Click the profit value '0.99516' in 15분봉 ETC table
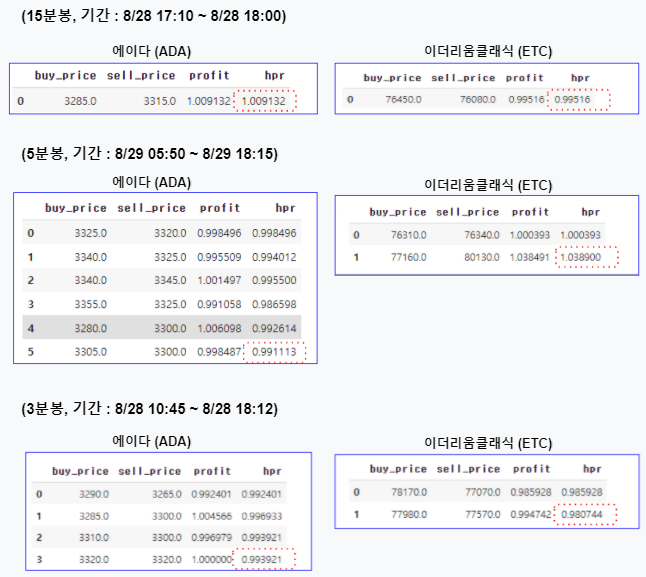This screenshot has width=646, height=577. (x=526, y=99)
